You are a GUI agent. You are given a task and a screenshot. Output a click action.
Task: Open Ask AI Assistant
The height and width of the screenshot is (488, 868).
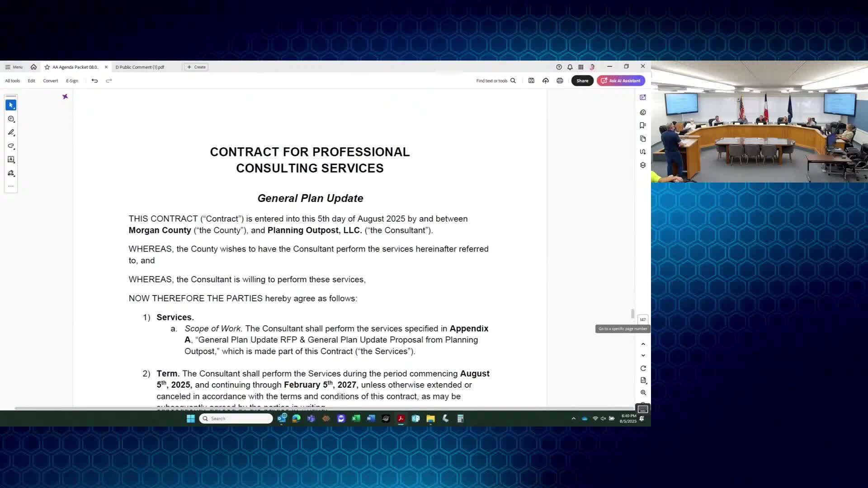(621, 80)
